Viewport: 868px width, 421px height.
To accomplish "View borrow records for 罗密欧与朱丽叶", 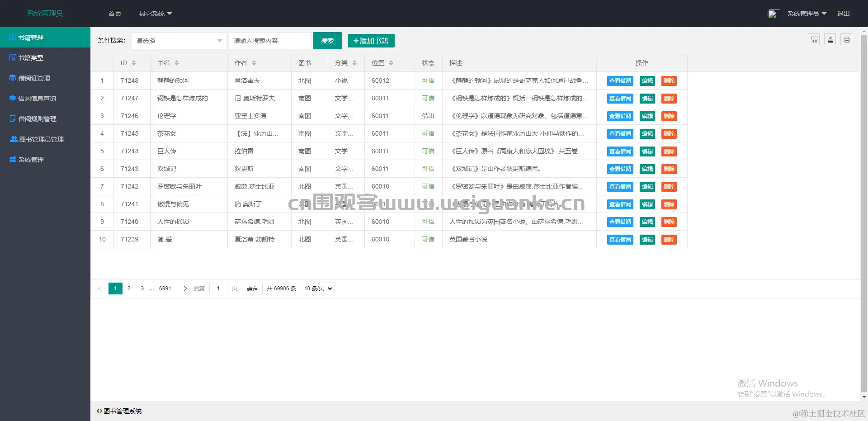I will click(620, 187).
